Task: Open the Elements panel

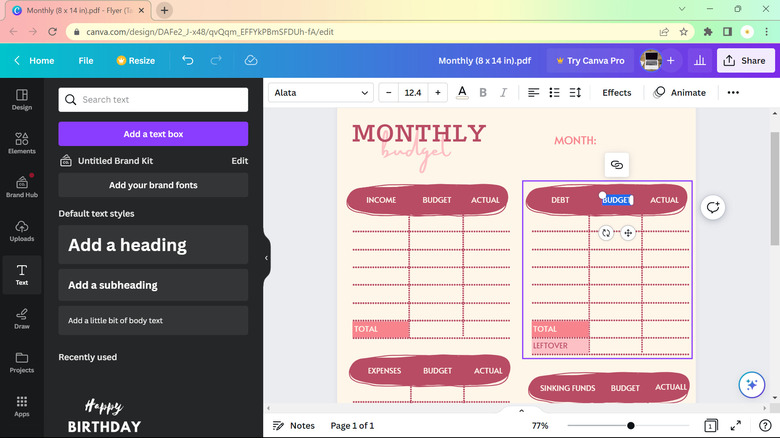Action: (21, 143)
